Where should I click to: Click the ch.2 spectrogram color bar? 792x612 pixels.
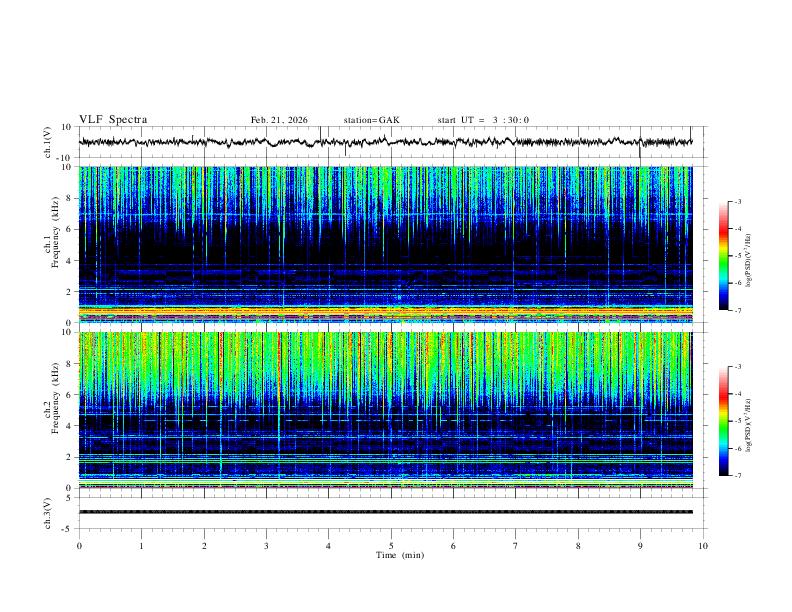[723, 421]
